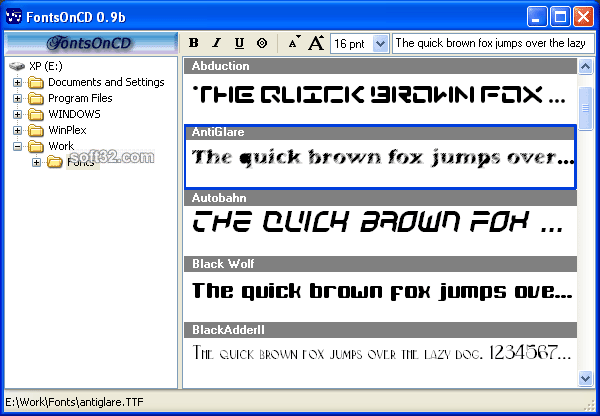Open the 16 pnt size dropdown arrow

(380, 43)
